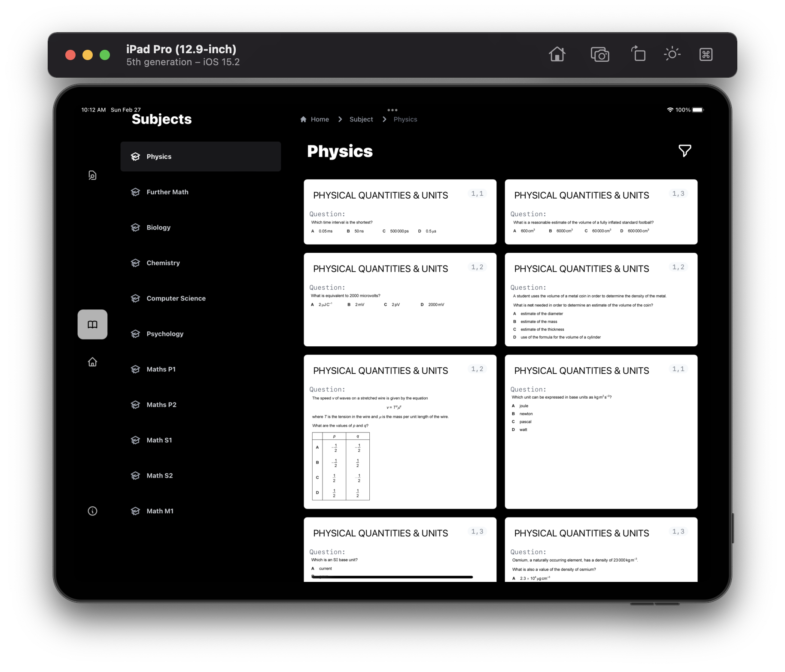Click the graduation cap icon beside Biology
Image resolution: width=785 pixels, height=672 pixels.
135,227
